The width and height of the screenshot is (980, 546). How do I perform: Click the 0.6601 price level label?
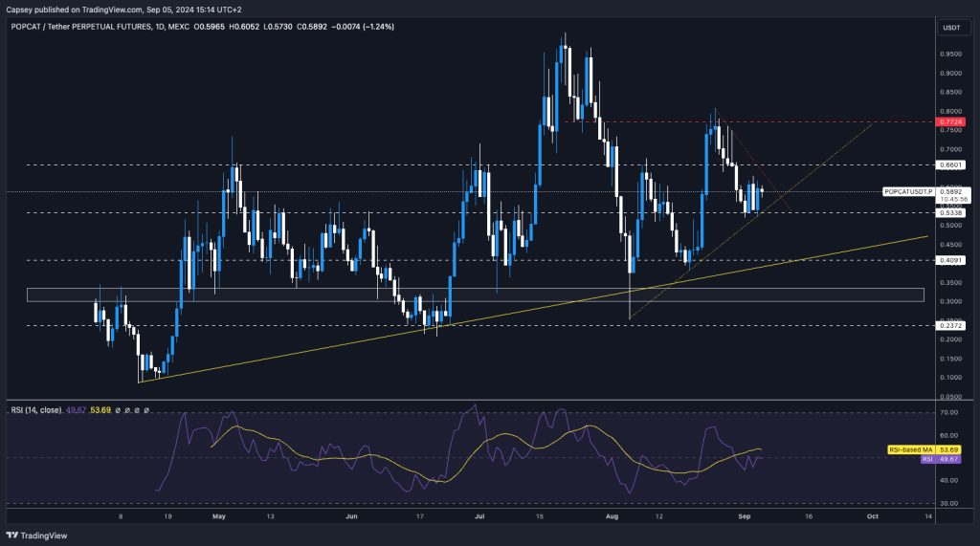(951, 164)
